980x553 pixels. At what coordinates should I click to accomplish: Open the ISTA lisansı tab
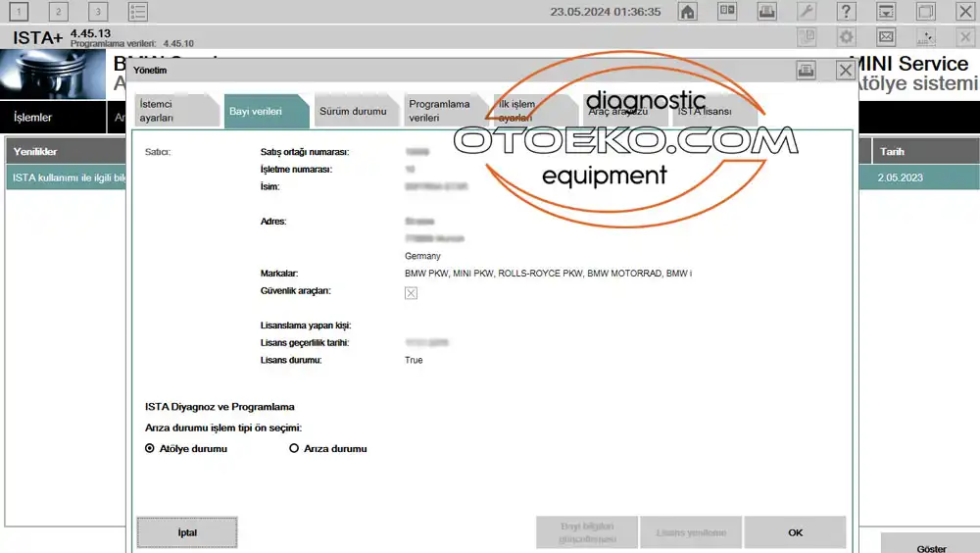(x=714, y=111)
